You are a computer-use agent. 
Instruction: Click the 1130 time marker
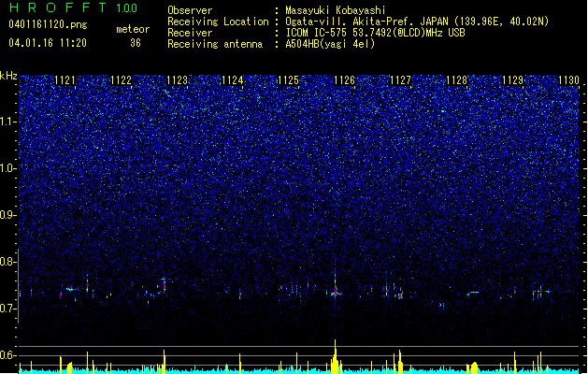click(568, 80)
